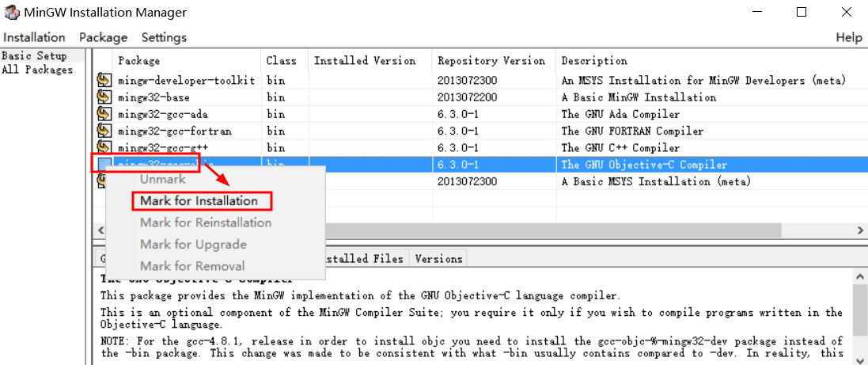Choose Mark for Removal in context menu
Image resolution: width=868 pixels, height=365 pixels.
click(192, 266)
